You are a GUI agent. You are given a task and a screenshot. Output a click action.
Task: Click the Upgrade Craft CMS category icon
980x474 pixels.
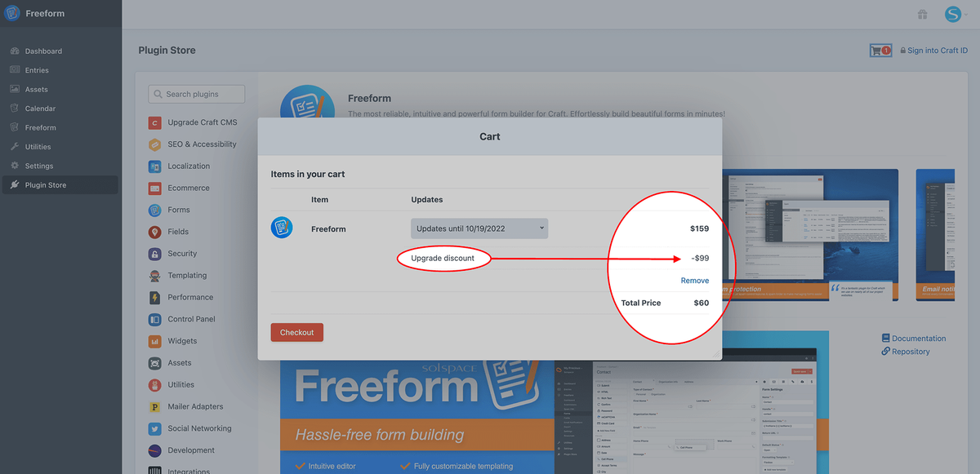click(x=154, y=122)
